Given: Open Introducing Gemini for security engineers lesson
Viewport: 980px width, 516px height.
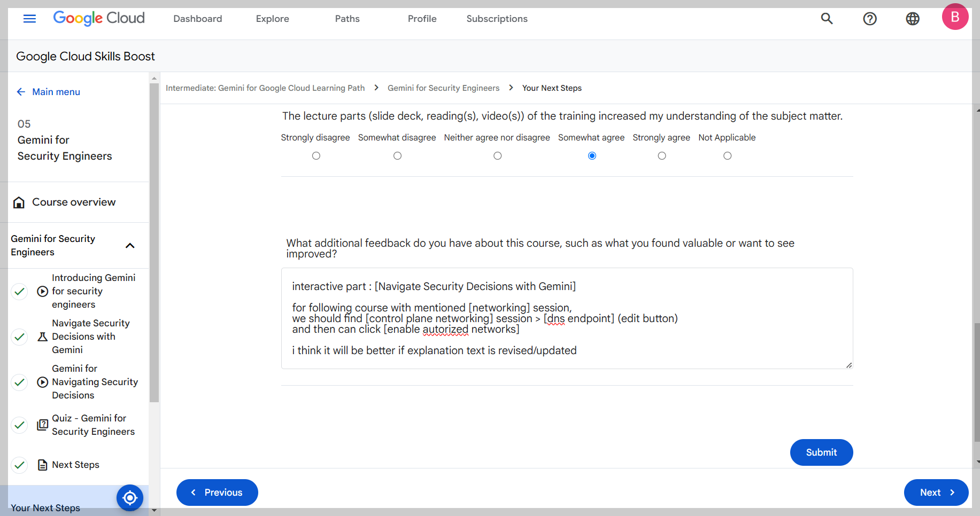Looking at the screenshot, I should pos(94,291).
